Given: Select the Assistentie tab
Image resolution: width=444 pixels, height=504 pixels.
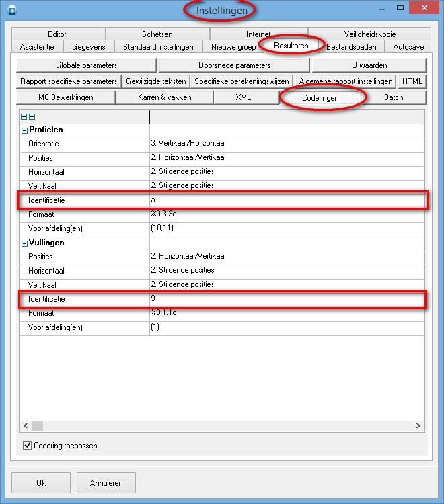Looking at the screenshot, I should (37, 47).
